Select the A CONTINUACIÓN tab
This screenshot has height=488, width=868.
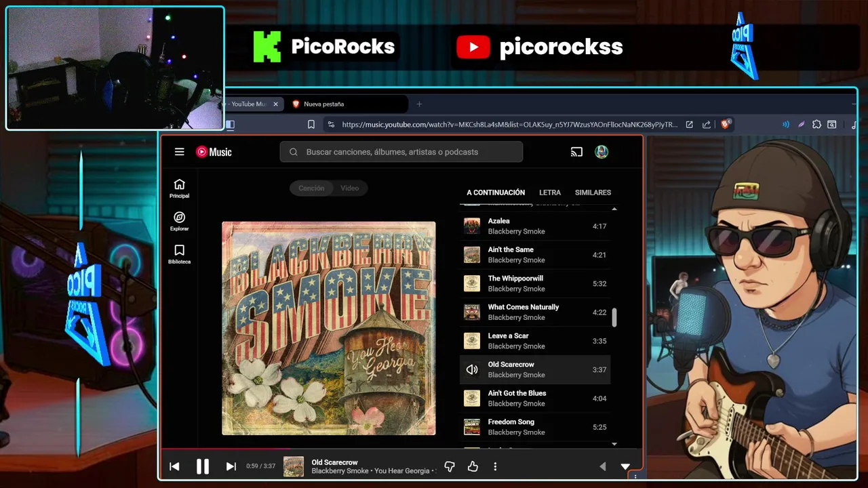[x=496, y=192]
